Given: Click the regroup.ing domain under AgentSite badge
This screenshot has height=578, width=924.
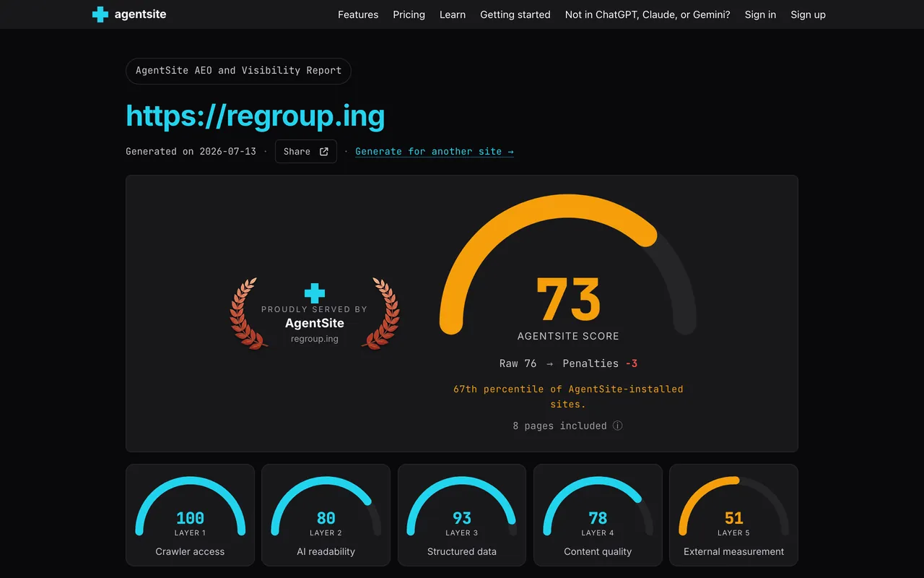Looking at the screenshot, I should coord(315,339).
